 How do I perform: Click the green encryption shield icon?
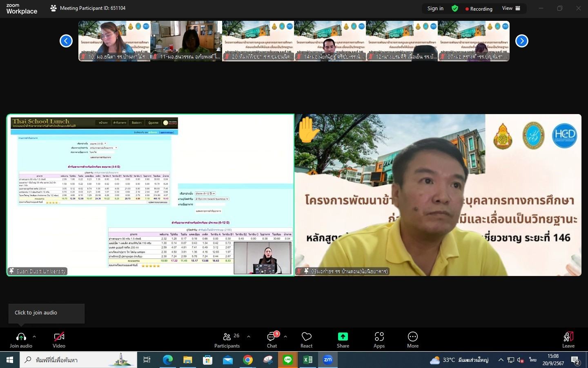point(455,9)
